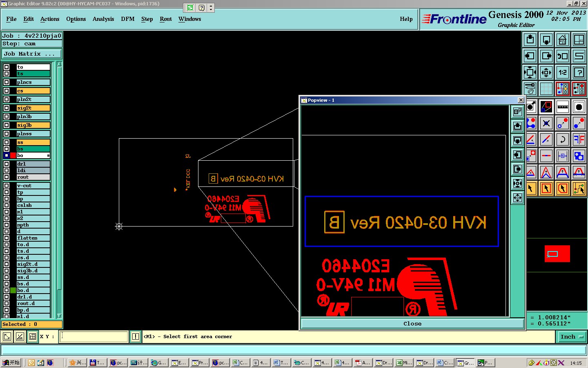588x368 pixels.
Task: Toggle visibility checkbox for layer plnss
Action: click(7, 134)
